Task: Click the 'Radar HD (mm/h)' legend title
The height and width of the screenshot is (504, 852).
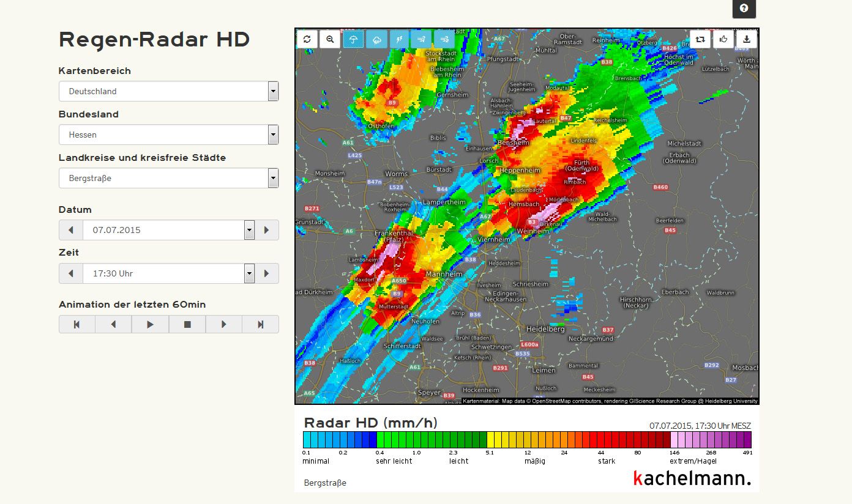Action: tap(371, 423)
